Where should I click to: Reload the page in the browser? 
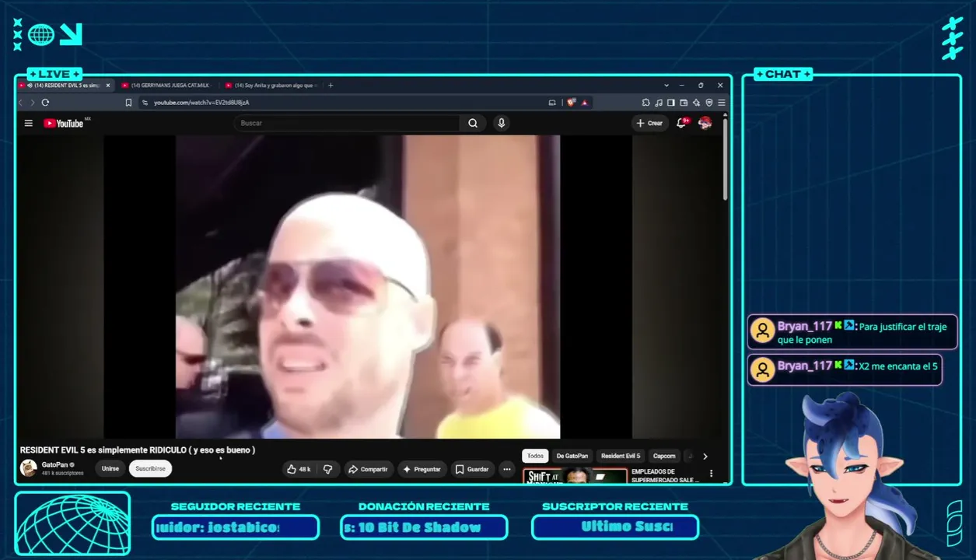point(45,103)
